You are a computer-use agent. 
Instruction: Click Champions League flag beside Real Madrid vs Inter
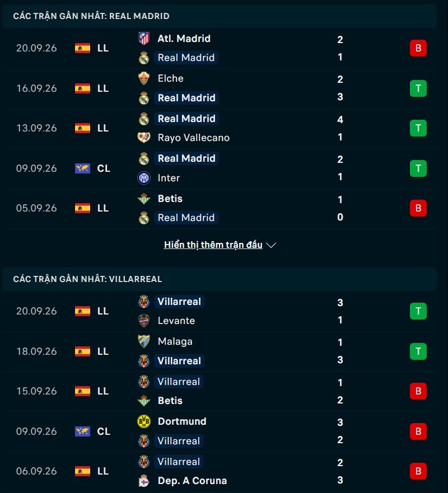point(82,168)
